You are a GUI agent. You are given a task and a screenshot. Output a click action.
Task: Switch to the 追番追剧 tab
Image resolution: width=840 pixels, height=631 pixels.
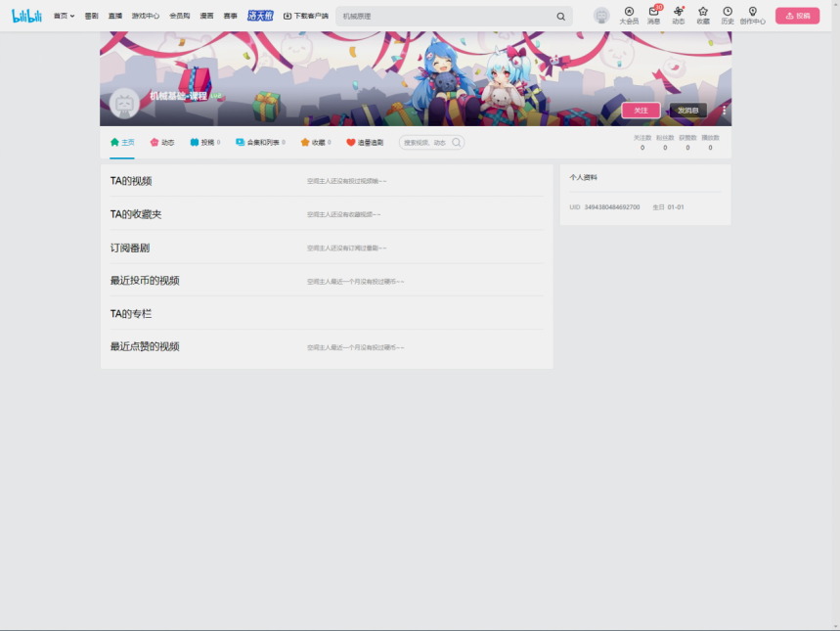(x=365, y=143)
